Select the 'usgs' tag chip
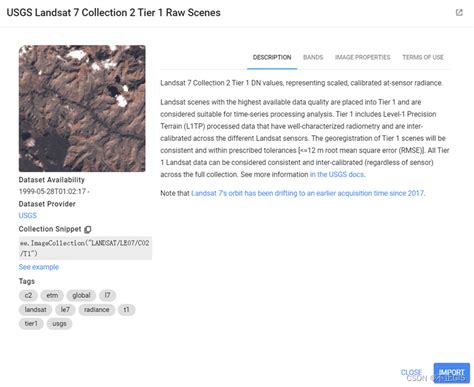The height and width of the screenshot is (387, 474). click(59, 324)
